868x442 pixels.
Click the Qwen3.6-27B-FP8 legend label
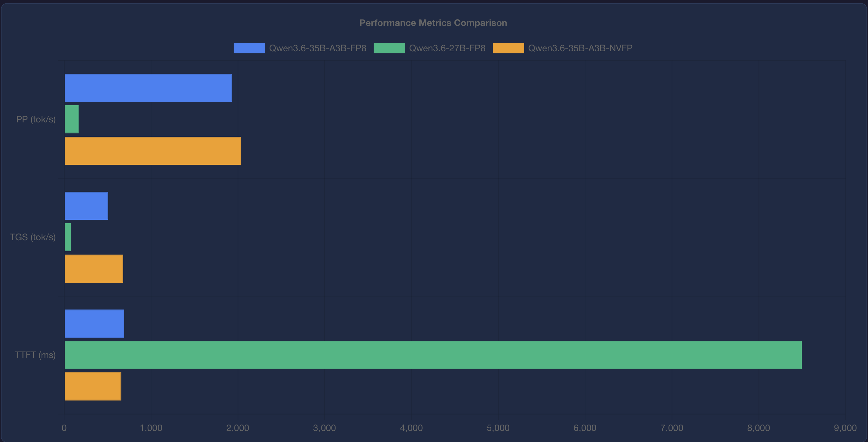click(447, 48)
